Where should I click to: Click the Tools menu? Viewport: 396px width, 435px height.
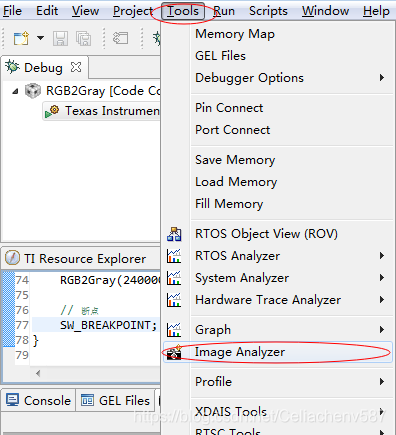point(183,11)
